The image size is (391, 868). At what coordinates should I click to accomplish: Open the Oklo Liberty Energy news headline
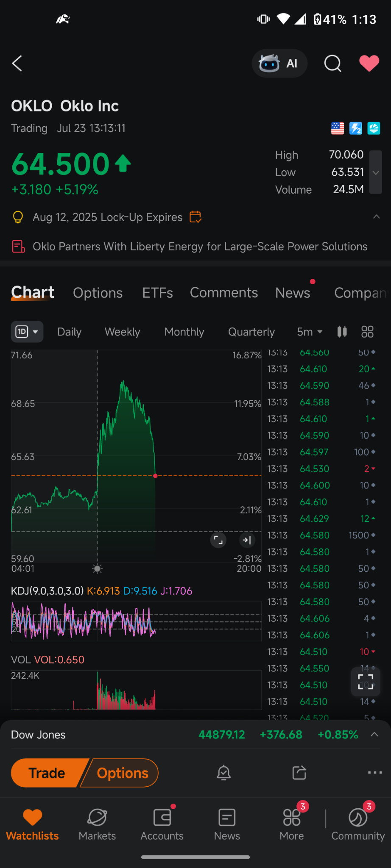(200, 247)
